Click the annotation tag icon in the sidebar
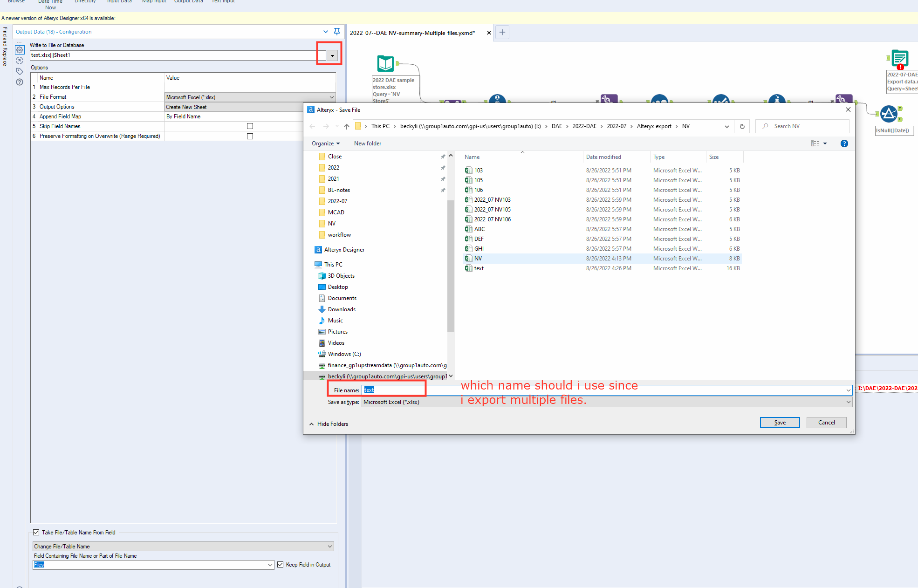Image resolution: width=918 pixels, height=588 pixels. pos(20,71)
